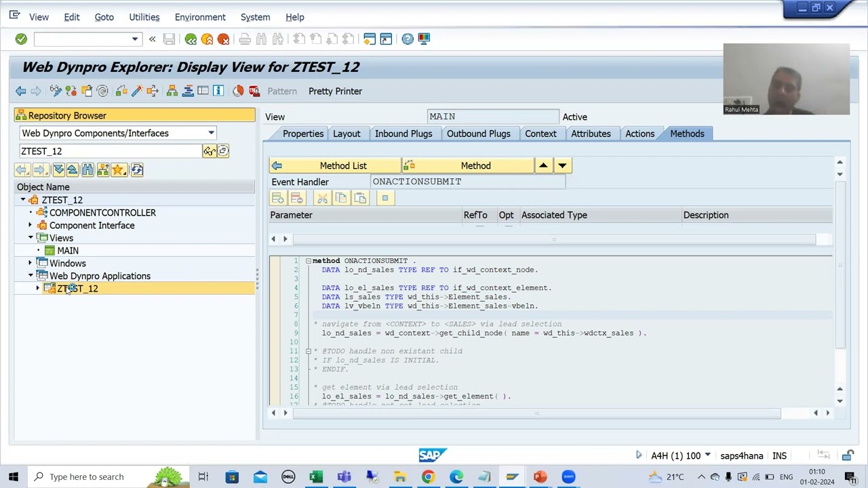Click the Windows Start button

(14, 477)
